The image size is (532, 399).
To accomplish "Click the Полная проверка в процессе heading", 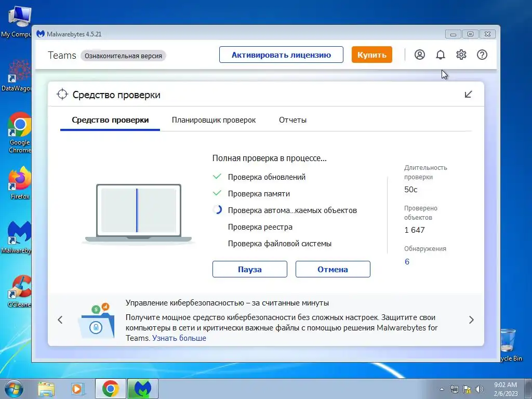I will point(270,158).
